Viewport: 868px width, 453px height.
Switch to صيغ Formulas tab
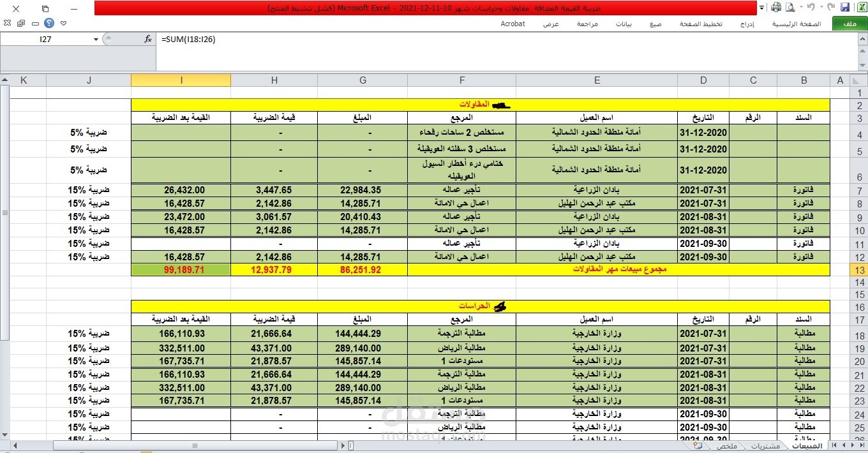pos(655,24)
